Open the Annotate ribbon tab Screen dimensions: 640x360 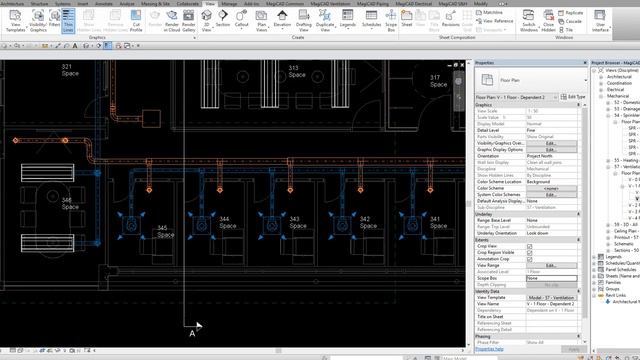pos(104,3)
